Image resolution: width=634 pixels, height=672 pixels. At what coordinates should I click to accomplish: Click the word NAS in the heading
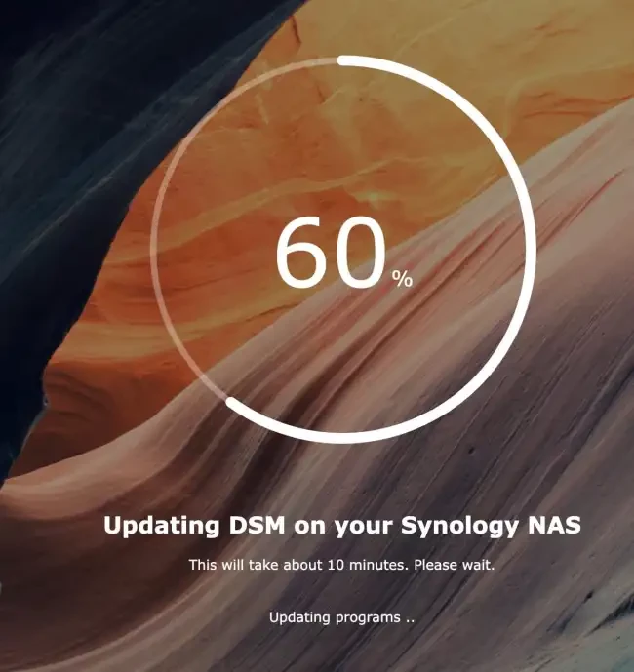(x=554, y=525)
